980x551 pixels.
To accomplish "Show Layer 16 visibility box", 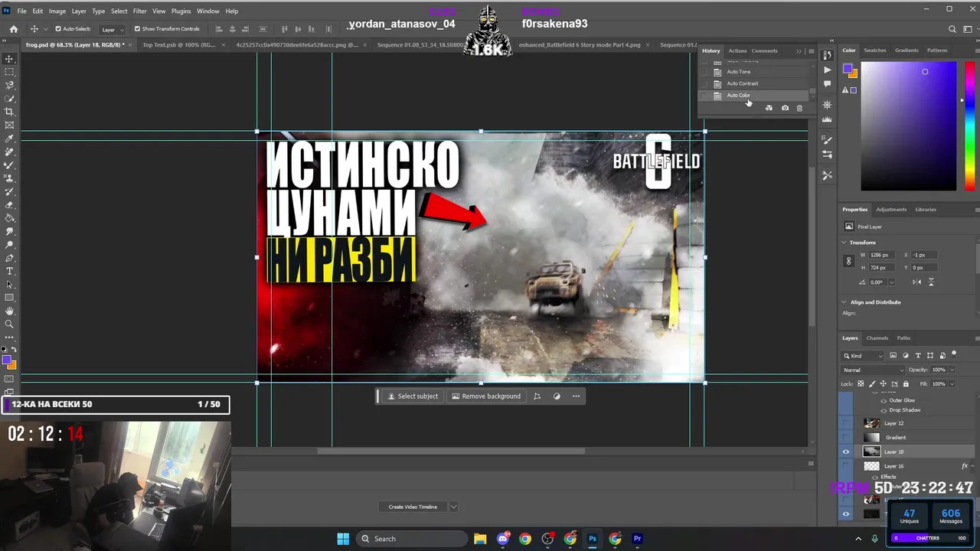I will coord(846,466).
